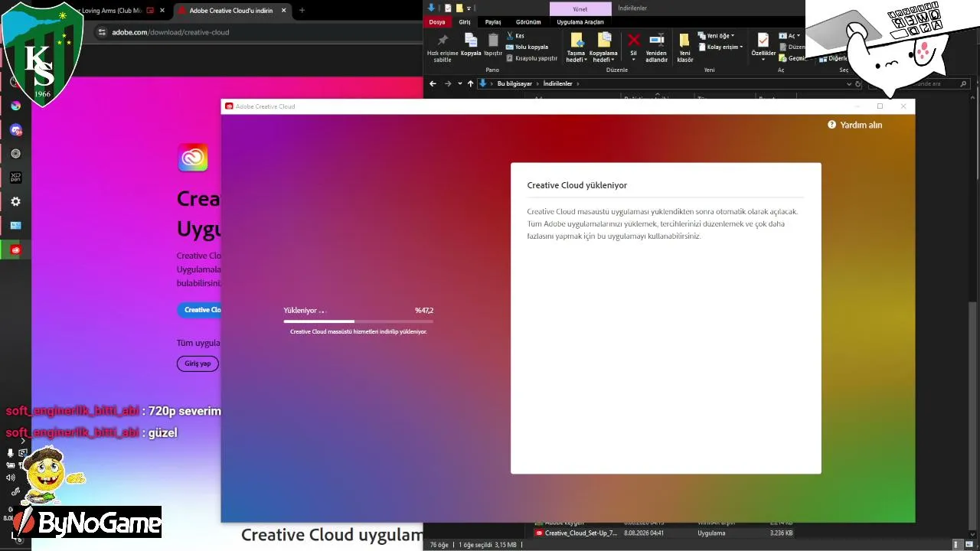980x551 pixels.
Task: Click İndirilenler in the breadcrumb path
Action: pyautogui.click(x=557, y=83)
